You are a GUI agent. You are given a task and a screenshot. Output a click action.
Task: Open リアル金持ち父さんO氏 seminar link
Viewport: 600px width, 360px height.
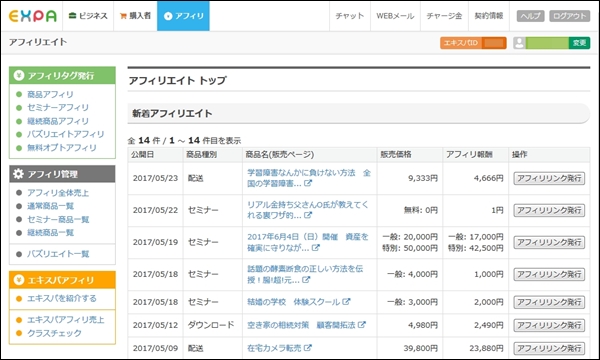tap(308, 210)
